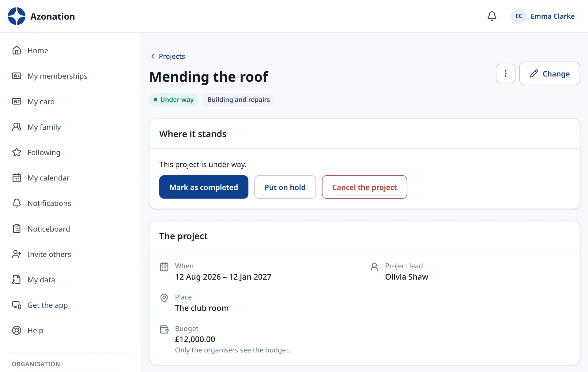Click the Change button with pencil
The width and height of the screenshot is (588, 372).
click(550, 73)
